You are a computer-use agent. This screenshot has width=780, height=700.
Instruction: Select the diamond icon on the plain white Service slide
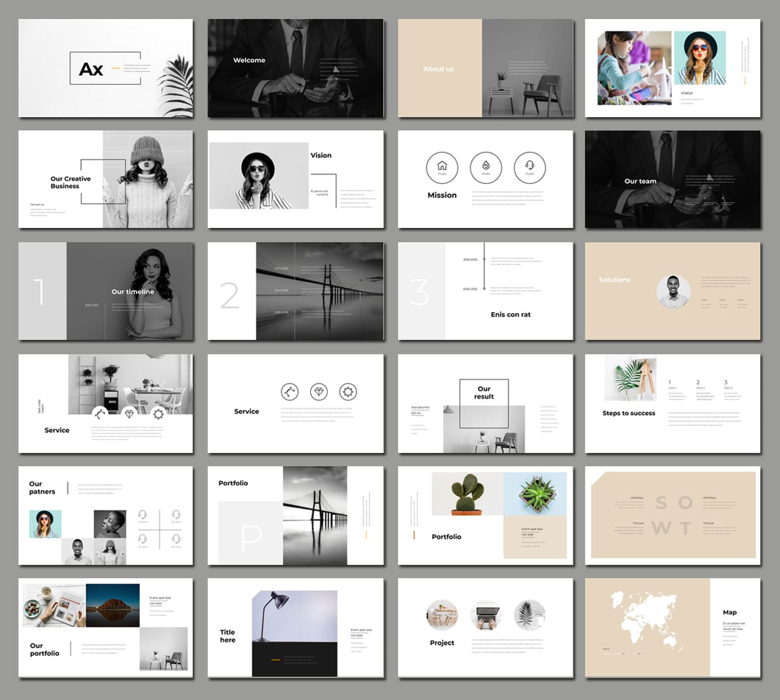[x=319, y=392]
